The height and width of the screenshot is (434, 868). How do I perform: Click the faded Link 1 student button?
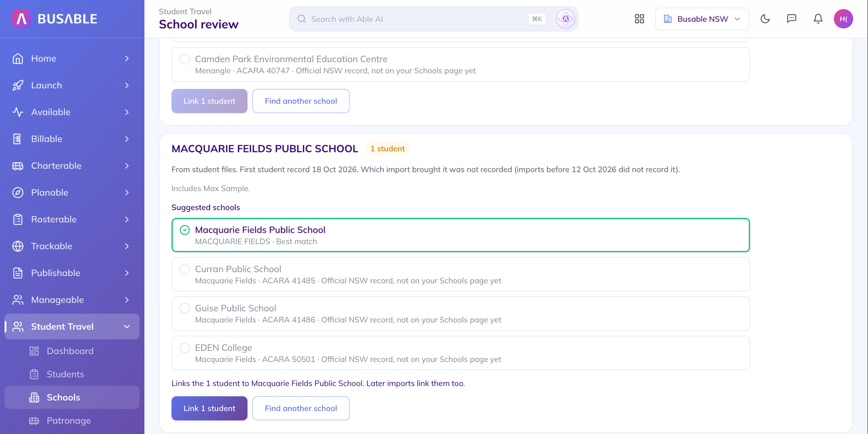click(x=209, y=101)
